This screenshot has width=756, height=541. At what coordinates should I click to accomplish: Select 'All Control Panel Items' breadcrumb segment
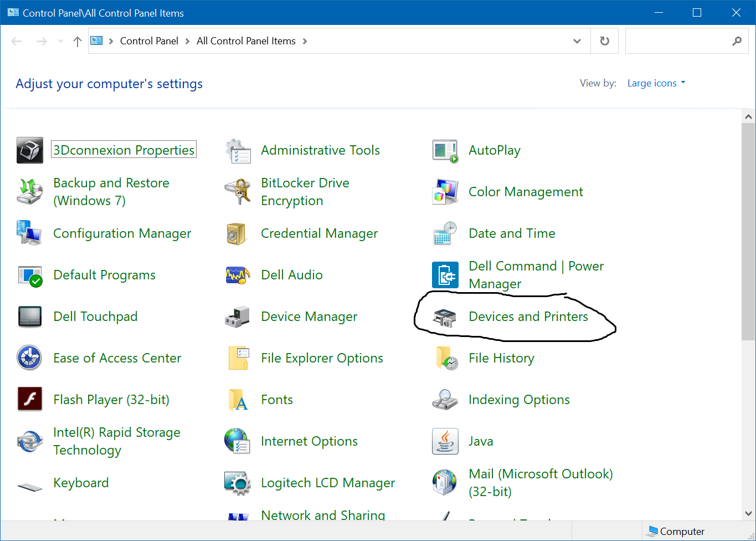click(x=246, y=41)
